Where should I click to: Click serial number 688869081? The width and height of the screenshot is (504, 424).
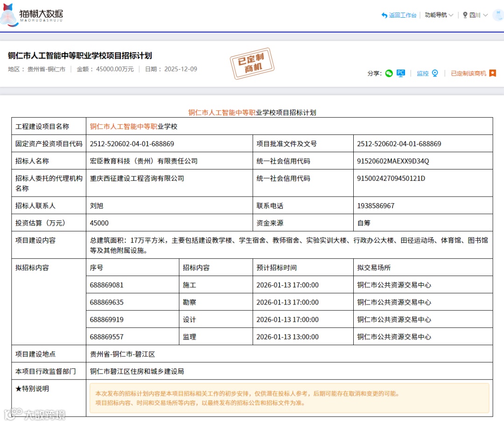pos(106,285)
